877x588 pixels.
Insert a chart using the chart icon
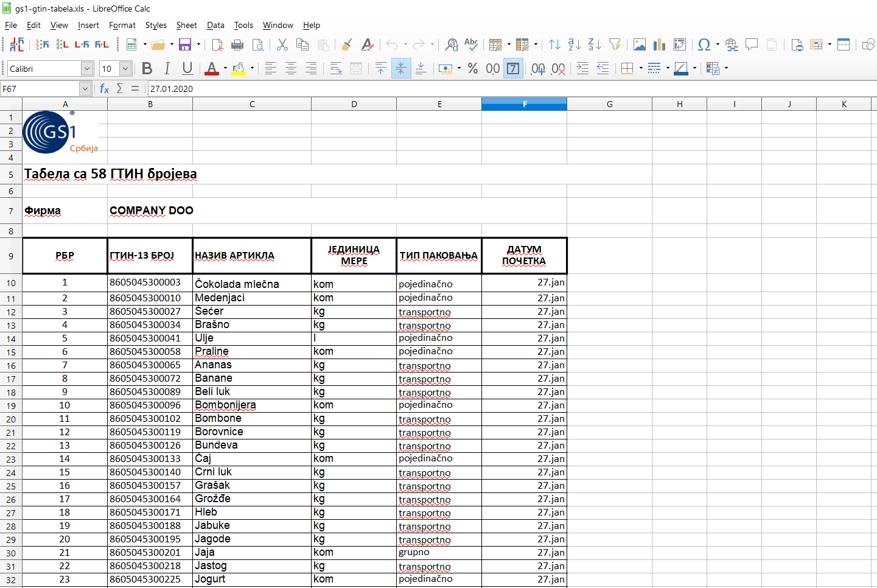tap(660, 44)
